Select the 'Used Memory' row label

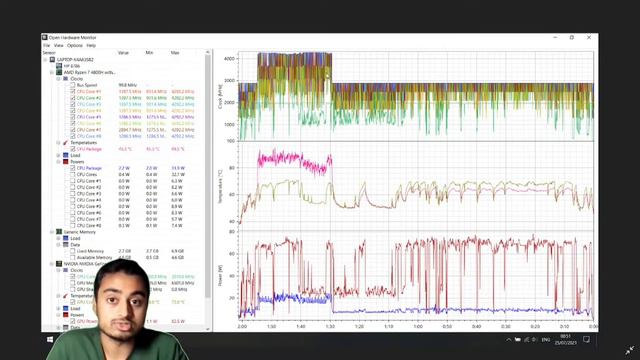tap(90, 251)
